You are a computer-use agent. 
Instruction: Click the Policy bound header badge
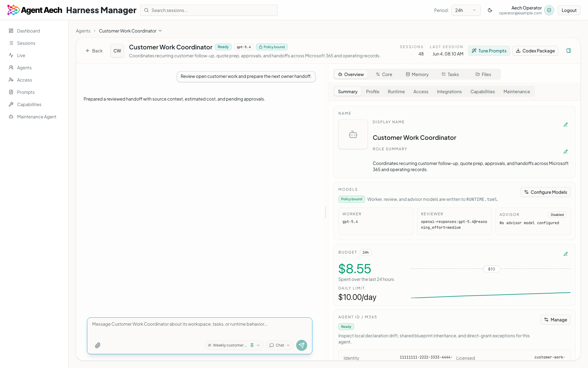click(272, 47)
